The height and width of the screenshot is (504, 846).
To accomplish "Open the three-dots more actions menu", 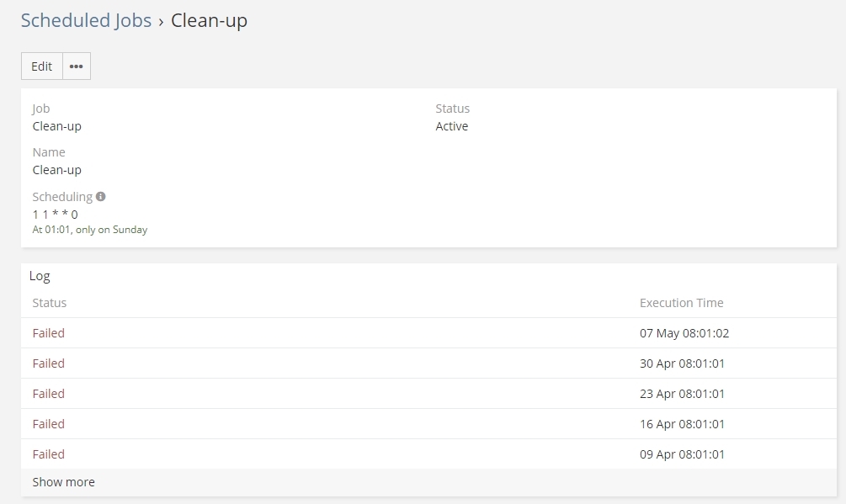I will tap(77, 66).
